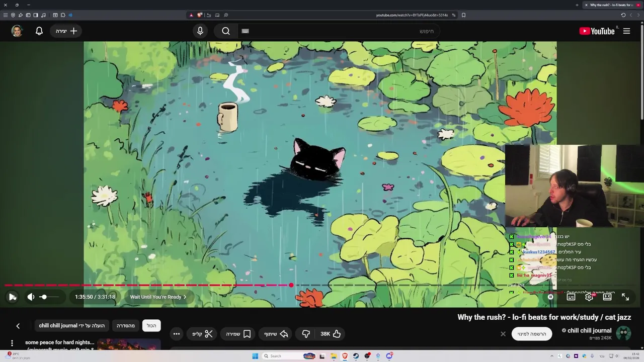Adjust the video volume slider
This screenshot has height=362, width=644.
49,297
